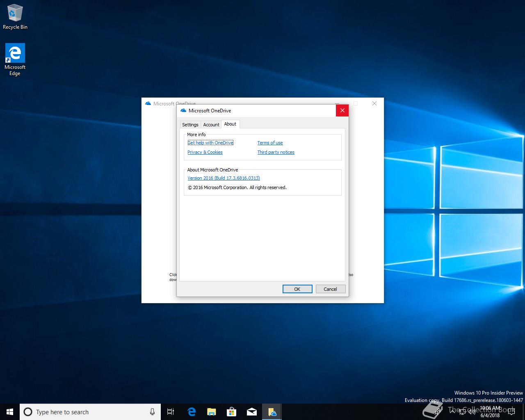Show hidden system tray icons
Image resolution: width=525 pixels, height=420 pixels.
click(x=452, y=412)
